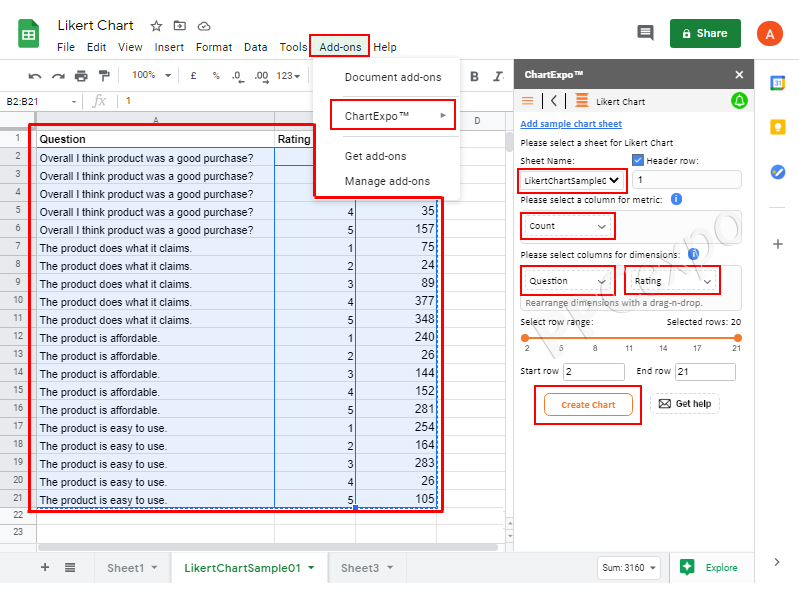Screen dimensions: 799x597
Task: Choose Get add-ons
Action: tap(376, 156)
